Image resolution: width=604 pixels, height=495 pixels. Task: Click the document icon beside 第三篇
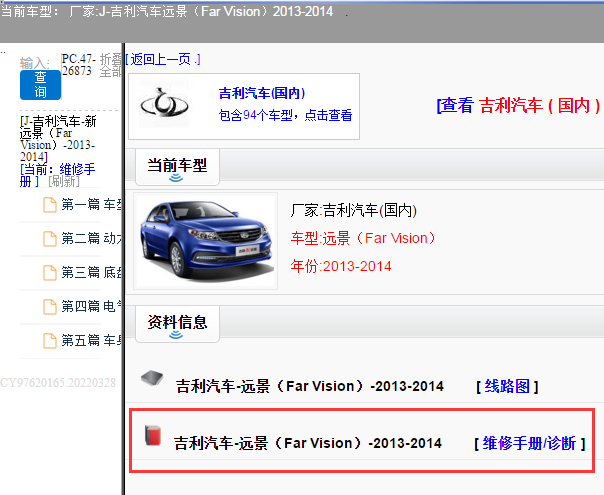coord(50,273)
